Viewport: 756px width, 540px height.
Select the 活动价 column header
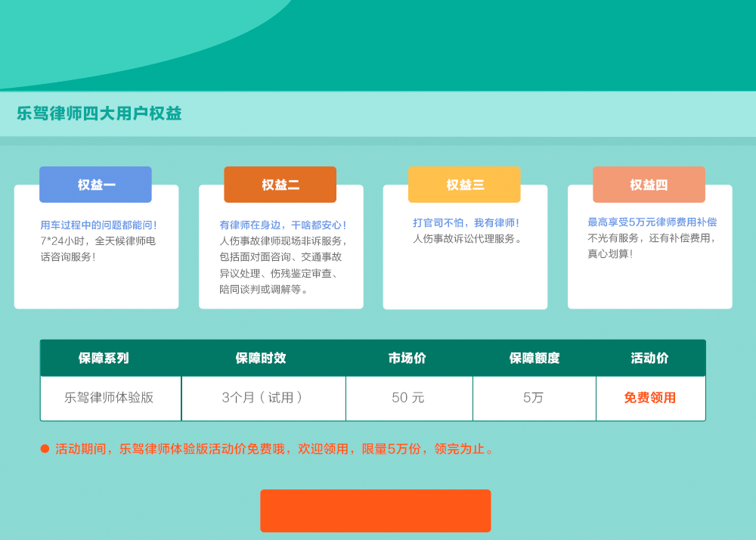(x=649, y=358)
